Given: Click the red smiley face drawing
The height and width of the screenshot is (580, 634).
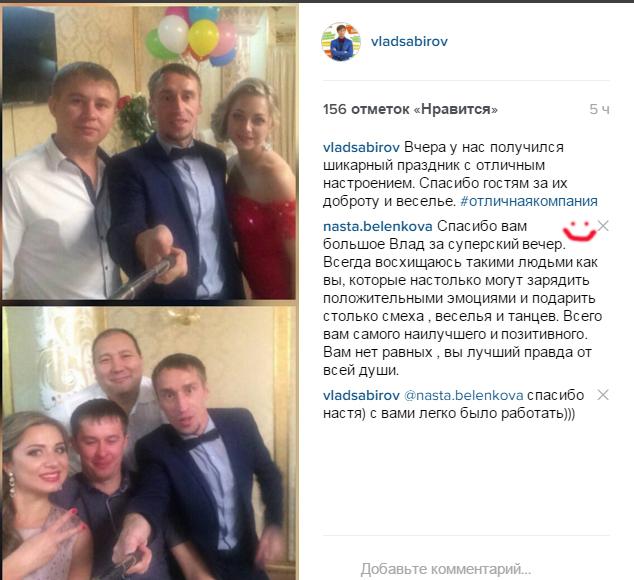Looking at the screenshot, I should [x=580, y=231].
